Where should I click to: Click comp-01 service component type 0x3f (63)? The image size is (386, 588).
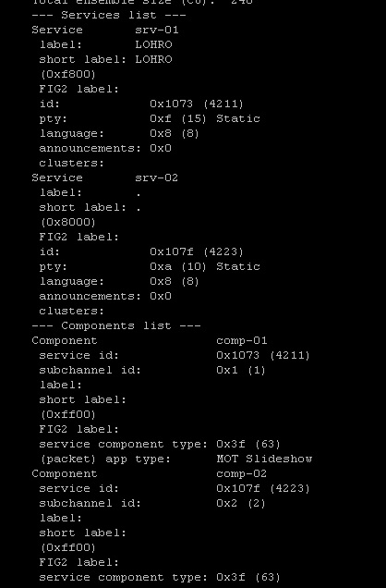(248, 444)
